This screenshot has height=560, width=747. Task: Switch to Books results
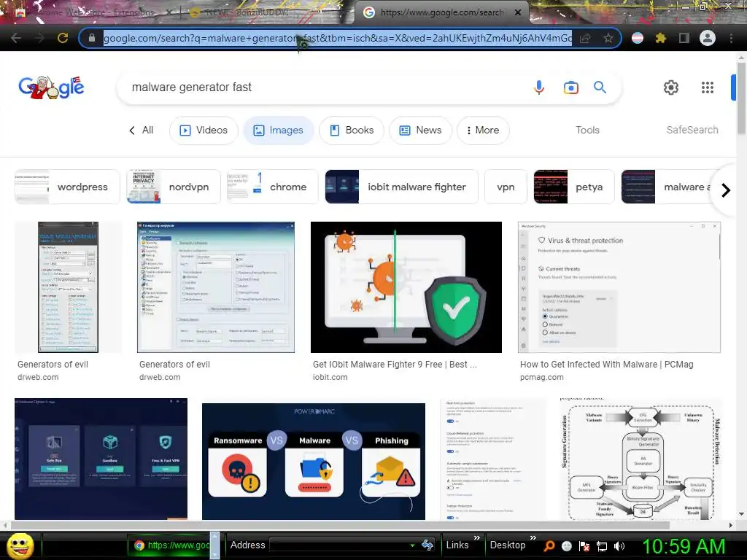tap(352, 130)
